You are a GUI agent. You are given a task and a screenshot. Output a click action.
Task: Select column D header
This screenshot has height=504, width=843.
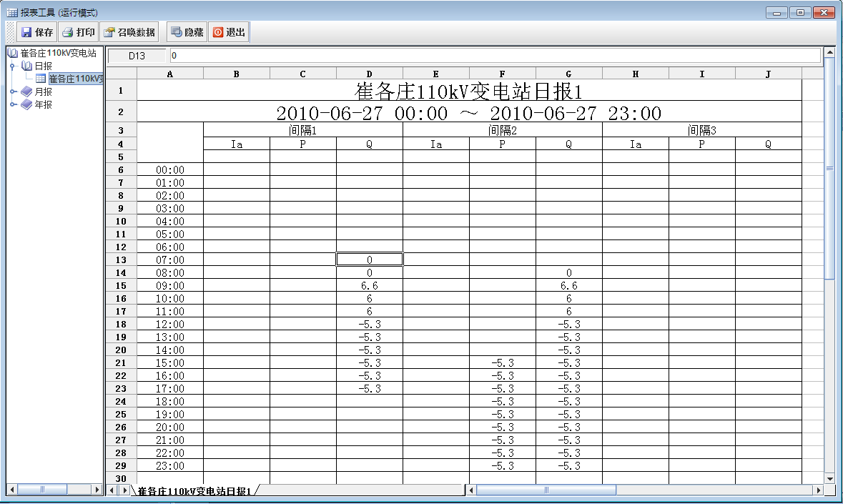[369, 74]
